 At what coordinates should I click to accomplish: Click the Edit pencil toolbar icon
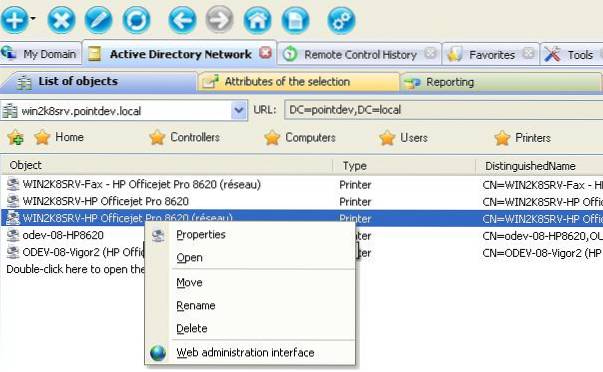[98, 20]
